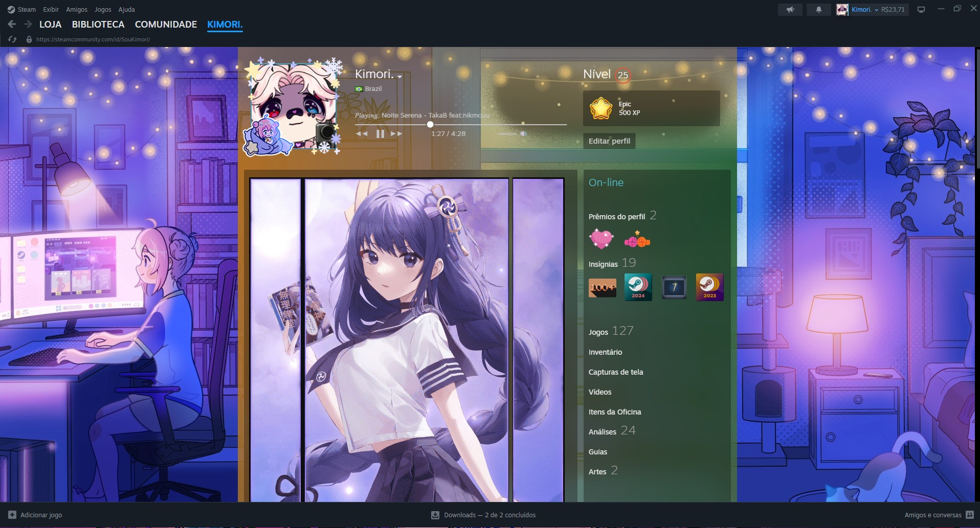980x528 pixels.
Task: Open the Insígnias 19 link
Action: pyautogui.click(x=612, y=263)
